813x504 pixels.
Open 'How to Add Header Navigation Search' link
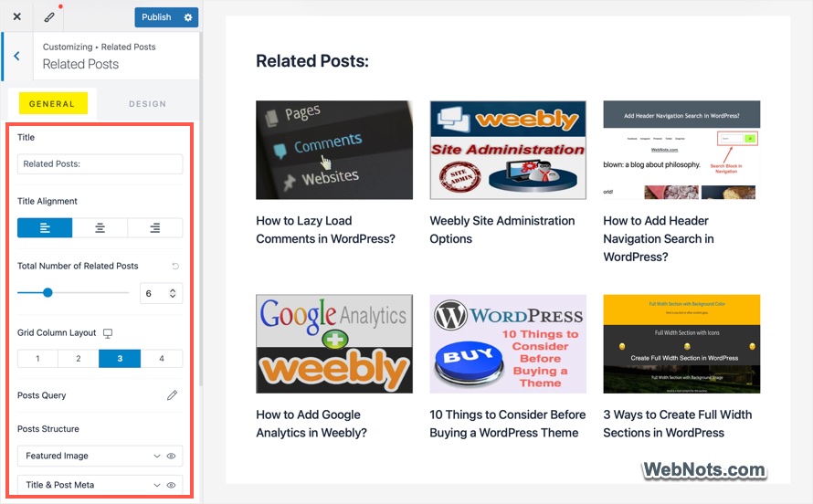[x=659, y=239]
